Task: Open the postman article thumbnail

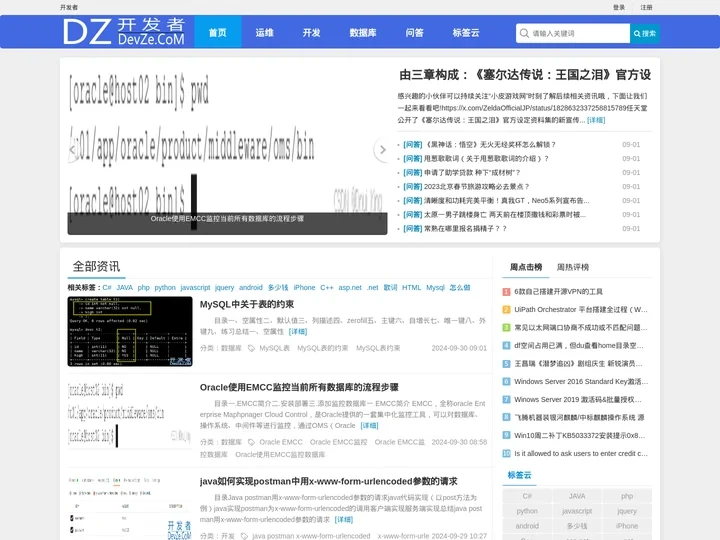Action: tap(130, 507)
